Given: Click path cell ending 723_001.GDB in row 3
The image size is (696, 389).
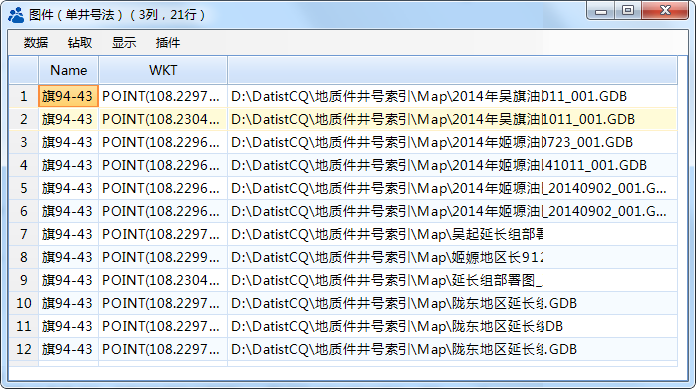Looking at the screenshot, I should click(452, 143).
